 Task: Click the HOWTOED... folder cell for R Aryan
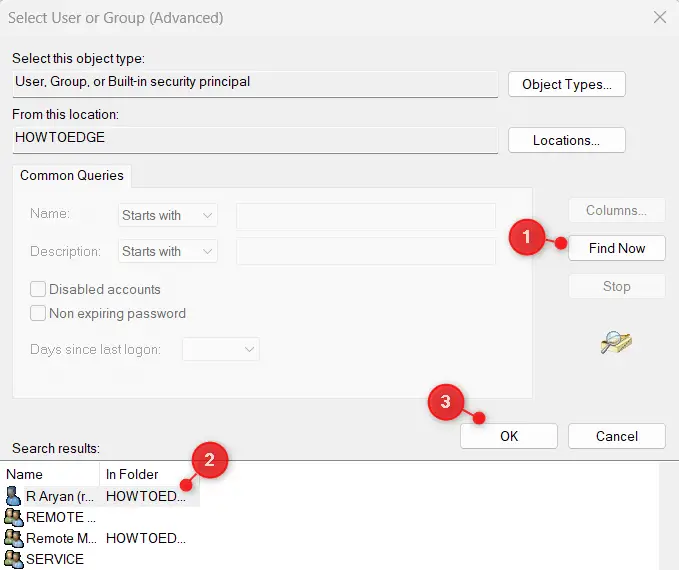tap(146, 496)
